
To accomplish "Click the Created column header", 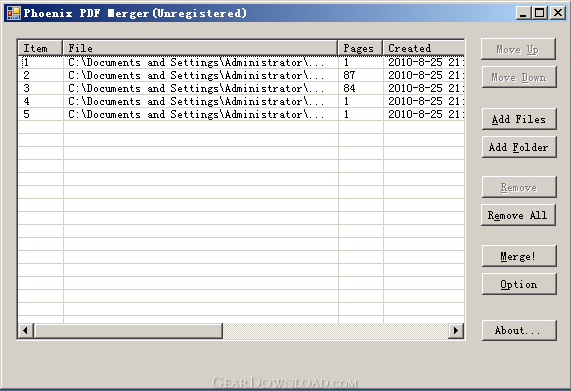I will point(424,48).
